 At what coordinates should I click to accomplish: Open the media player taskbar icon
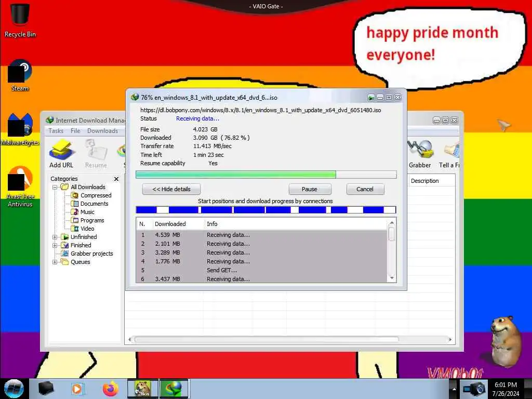tap(77, 389)
